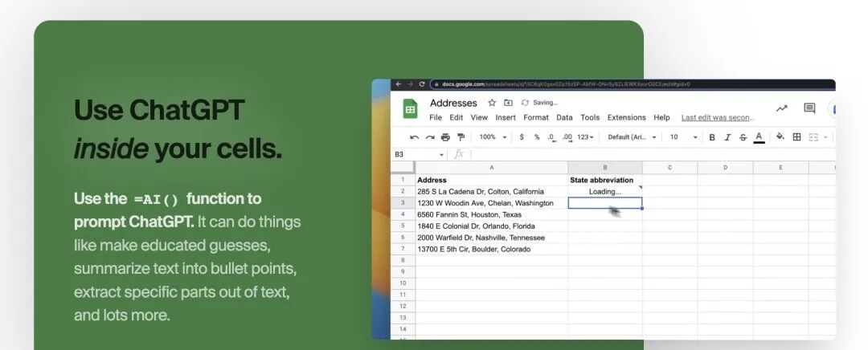The height and width of the screenshot is (350, 868).
Task: Reload the page in the browser
Action: pyautogui.click(x=423, y=83)
